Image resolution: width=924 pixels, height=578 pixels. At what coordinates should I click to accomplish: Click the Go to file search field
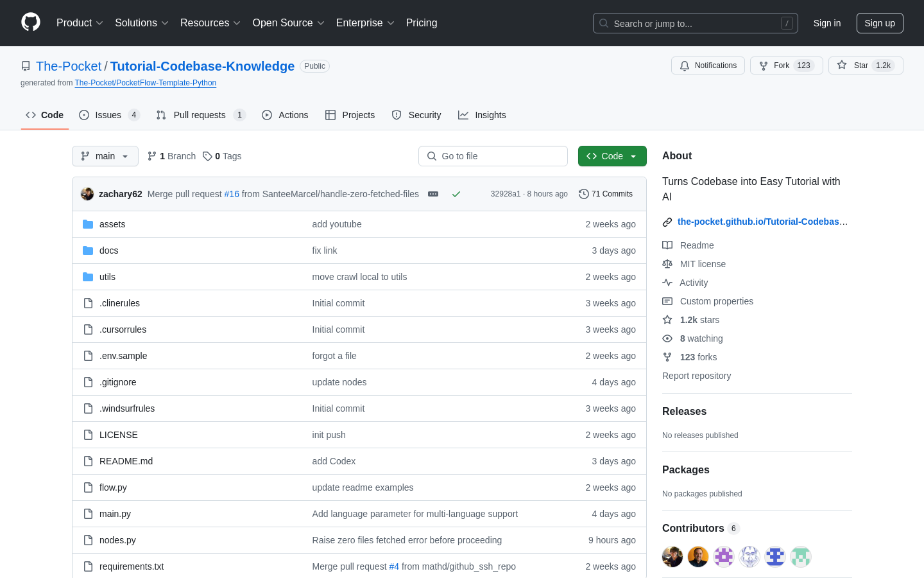click(x=493, y=156)
